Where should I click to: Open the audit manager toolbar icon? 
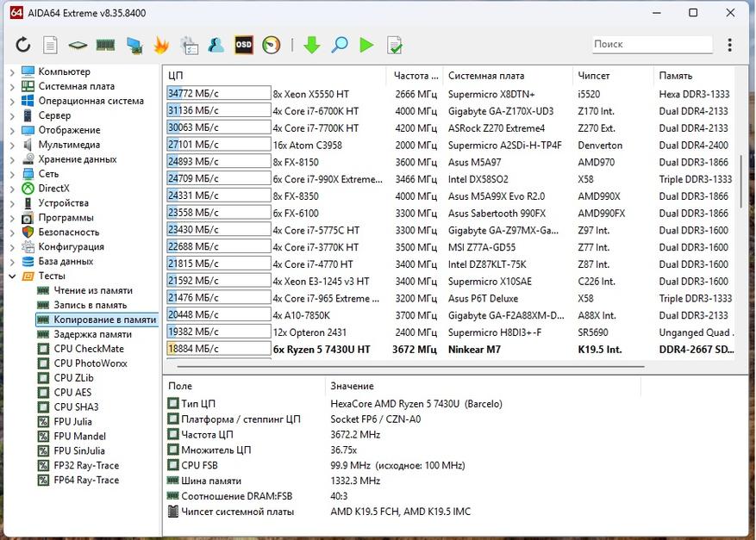pyautogui.click(x=189, y=46)
